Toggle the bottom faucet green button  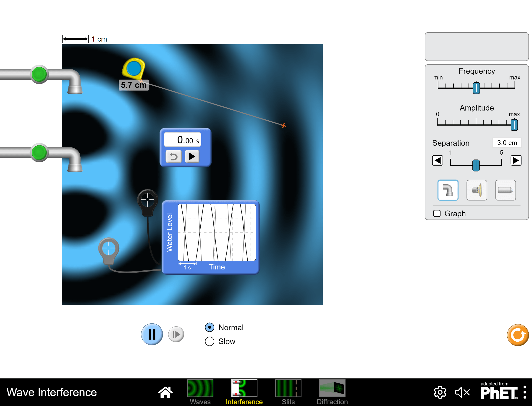[x=39, y=153]
